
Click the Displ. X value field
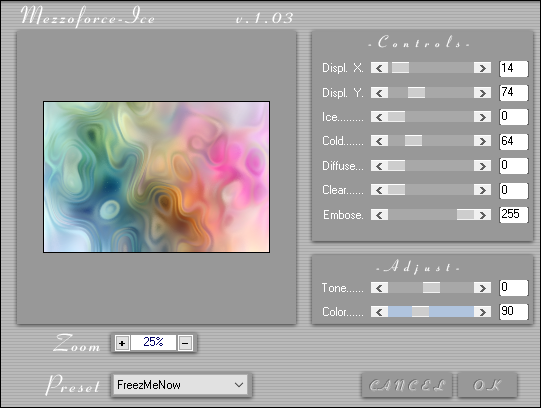[513, 69]
